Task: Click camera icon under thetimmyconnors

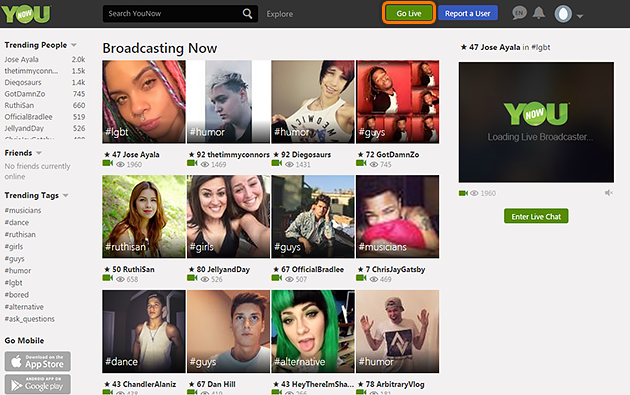Action: coord(192,163)
